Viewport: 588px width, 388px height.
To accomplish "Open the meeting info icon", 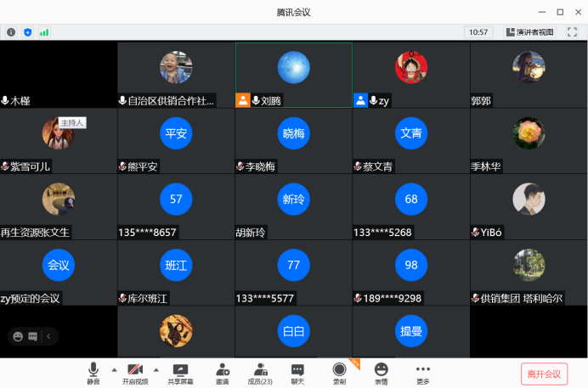I will tap(11, 32).
